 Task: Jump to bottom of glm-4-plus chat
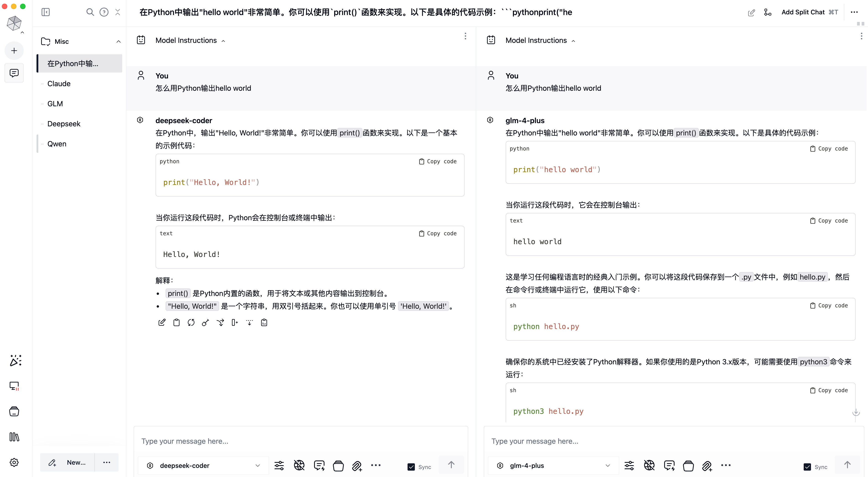[856, 413]
